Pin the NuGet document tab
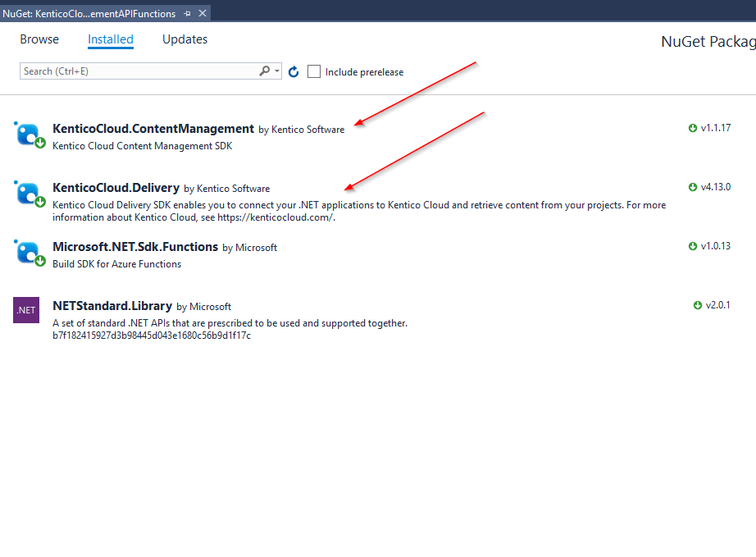The width and height of the screenshot is (756, 557). tap(187, 14)
